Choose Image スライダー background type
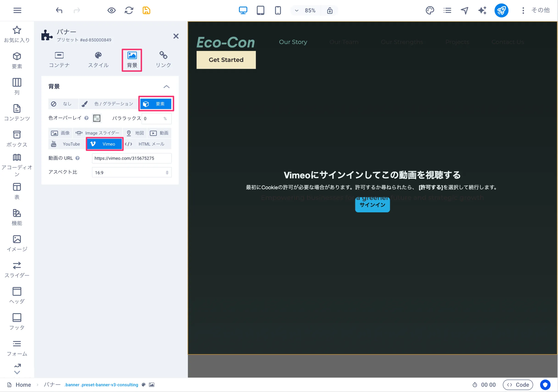558x392 pixels. click(98, 133)
